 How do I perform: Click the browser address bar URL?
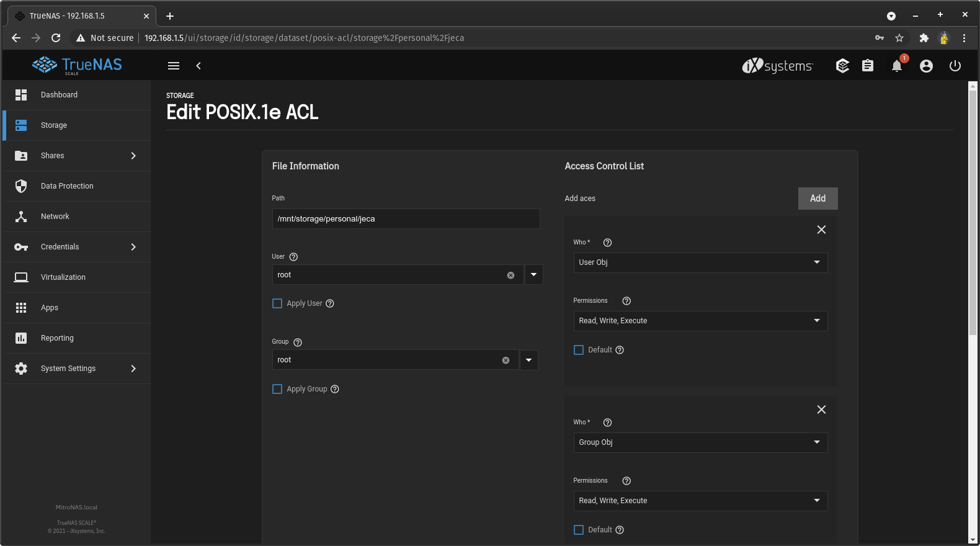(304, 38)
